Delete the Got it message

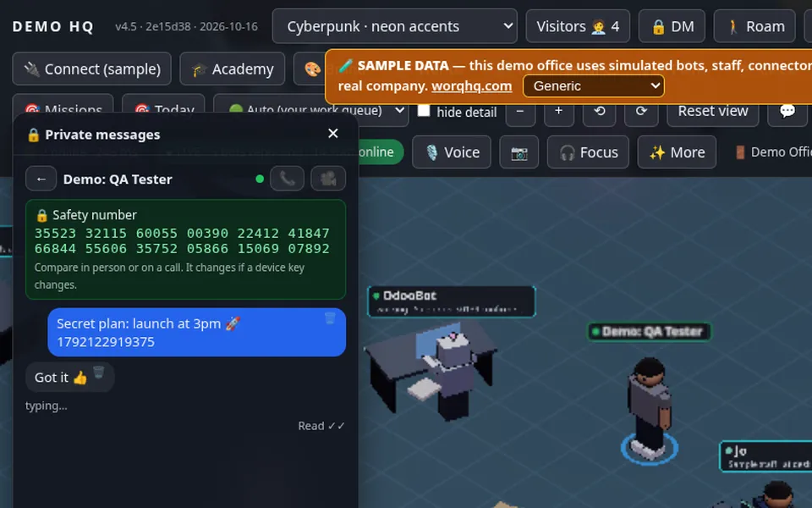(98, 373)
